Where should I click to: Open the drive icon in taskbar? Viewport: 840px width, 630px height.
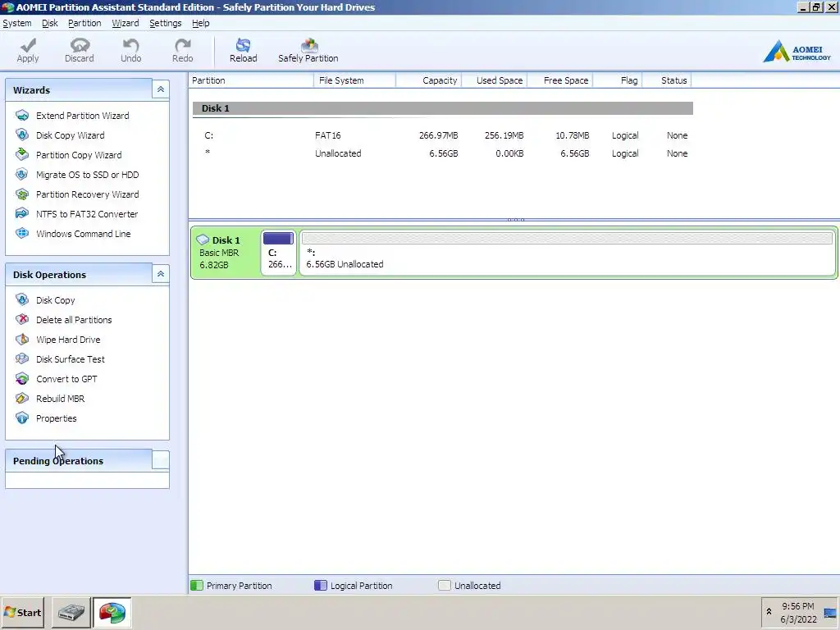coord(71,612)
